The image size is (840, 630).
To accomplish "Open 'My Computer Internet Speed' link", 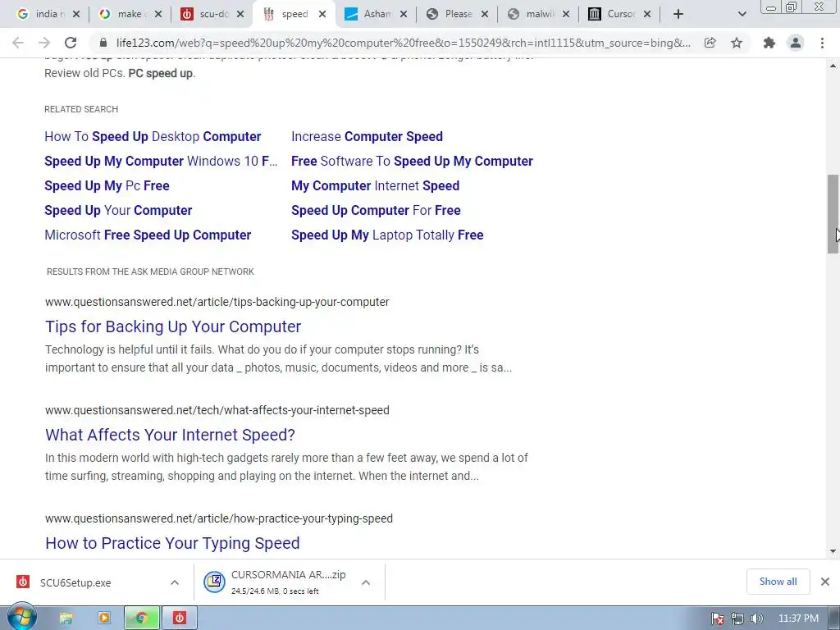I will tap(376, 186).
